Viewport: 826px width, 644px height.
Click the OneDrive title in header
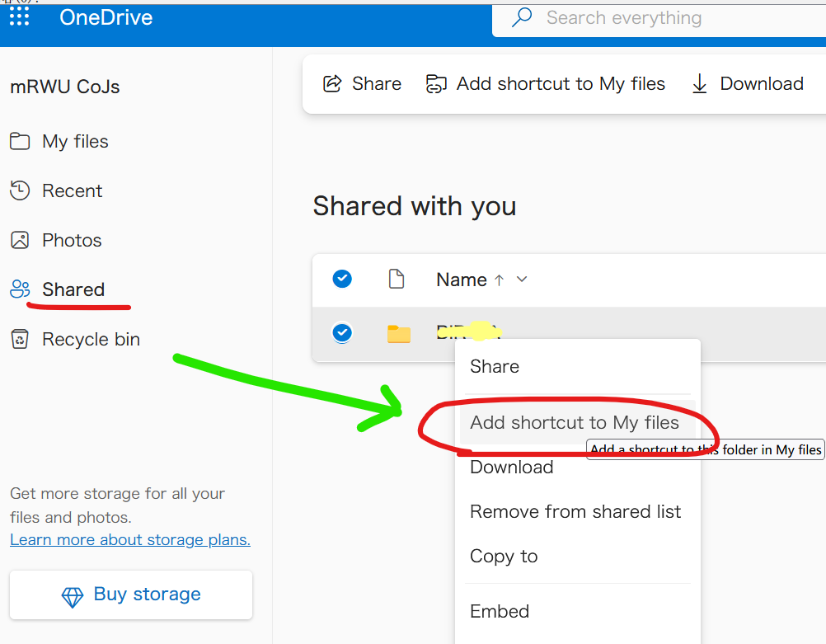pos(106,17)
